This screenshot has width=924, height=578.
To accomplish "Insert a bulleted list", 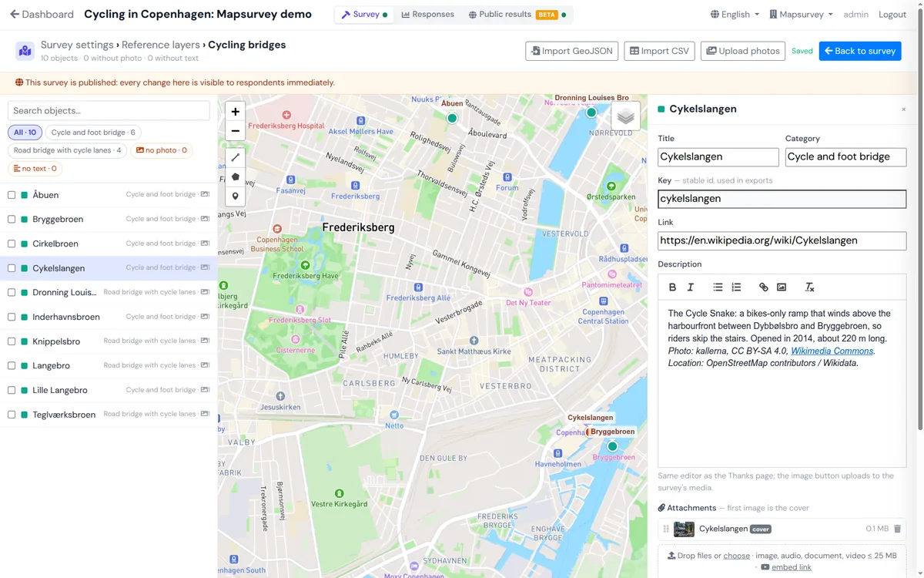I will (x=718, y=287).
